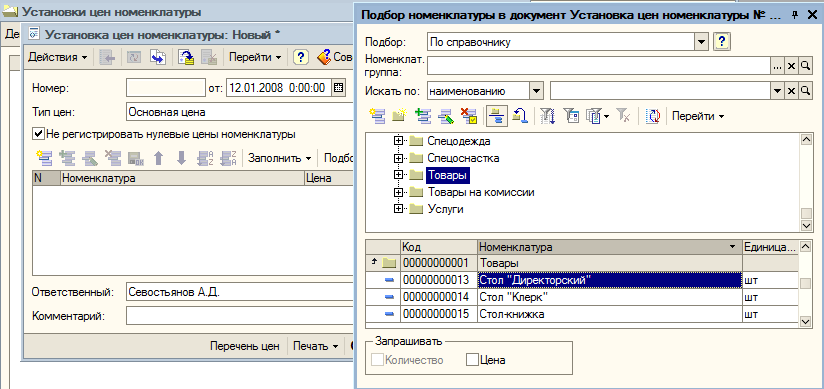Click the Номенклатура column header in document table
Image resolution: width=824 pixels, height=389 pixels.
182,178
